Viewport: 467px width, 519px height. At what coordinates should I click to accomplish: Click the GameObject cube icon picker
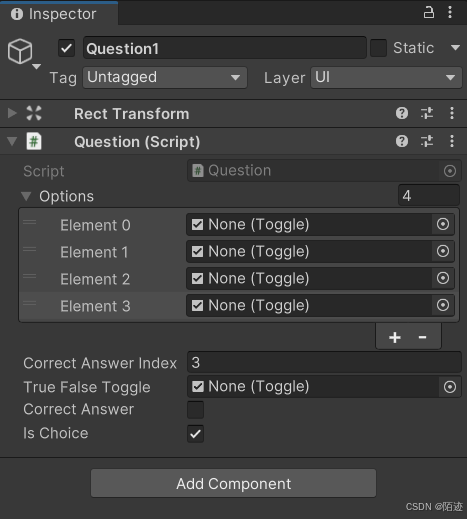20,51
